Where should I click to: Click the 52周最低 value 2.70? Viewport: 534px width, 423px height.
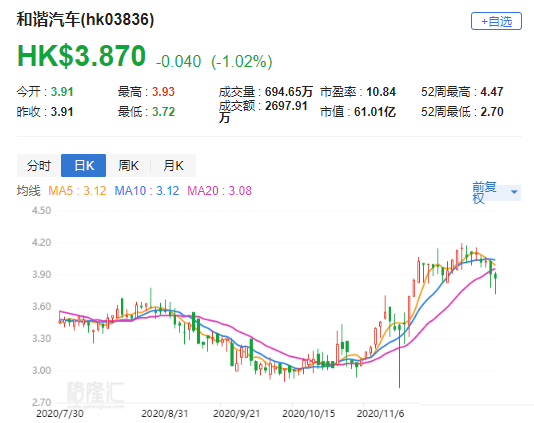(x=492, y=112)
